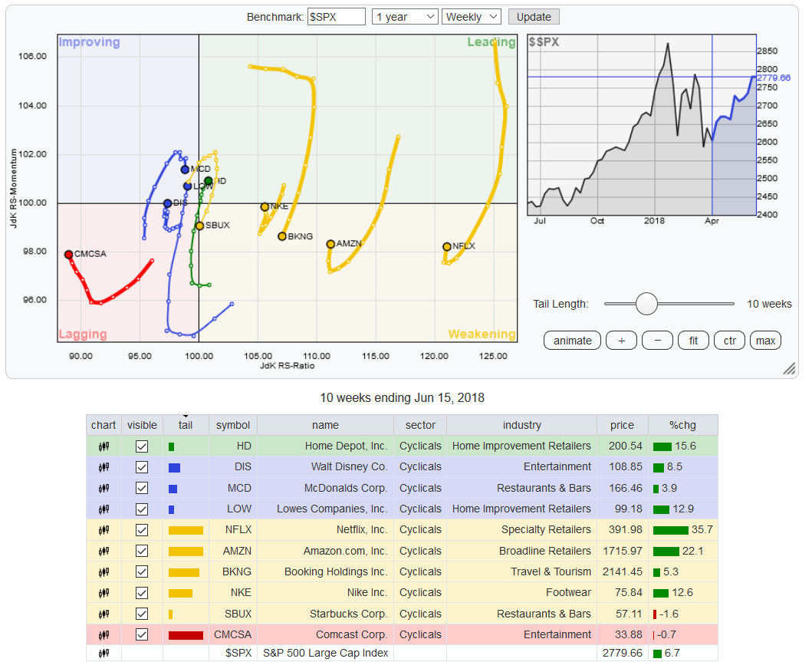The width and height of the screenshot is (812, 662).
Task: Sort table by industry column header
Action: 521,425
